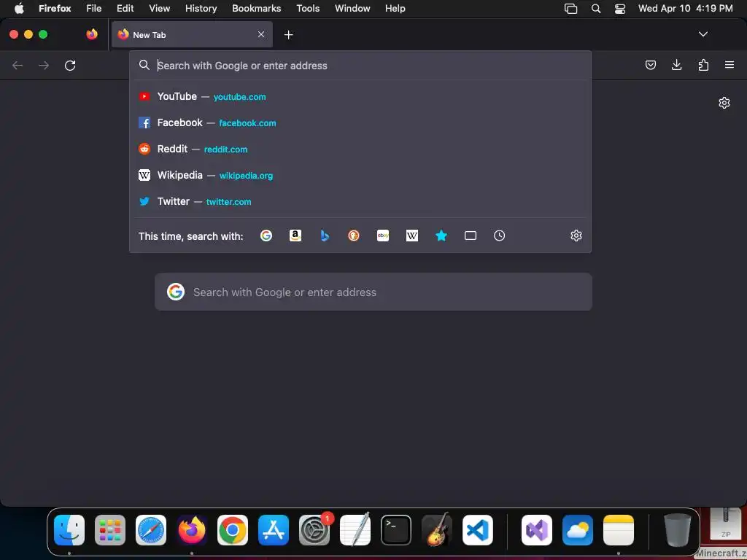Open the View menu
Screen dimensions: 747x560
tap(159, 8)
